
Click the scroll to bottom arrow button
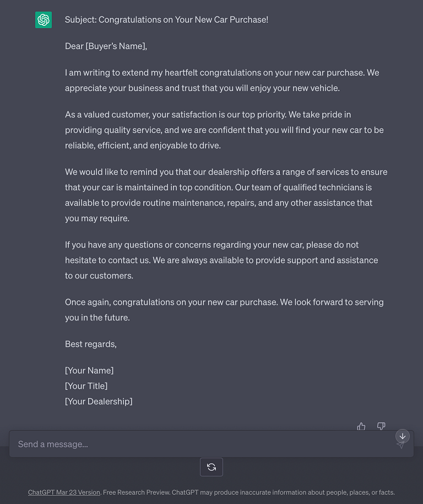click(x=403, y=436)
